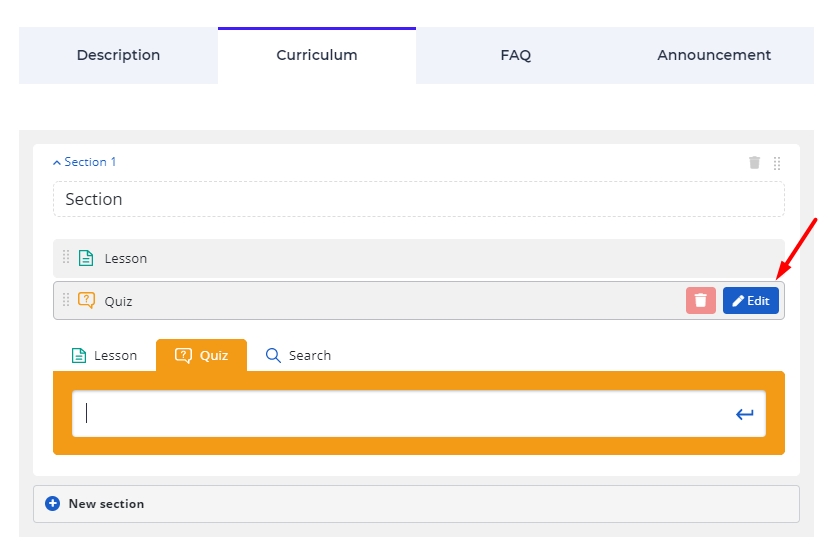Viewport: 837px width, 548px height.
Task: Click the Lesson row drag handle
Action: tap(66, 257)
